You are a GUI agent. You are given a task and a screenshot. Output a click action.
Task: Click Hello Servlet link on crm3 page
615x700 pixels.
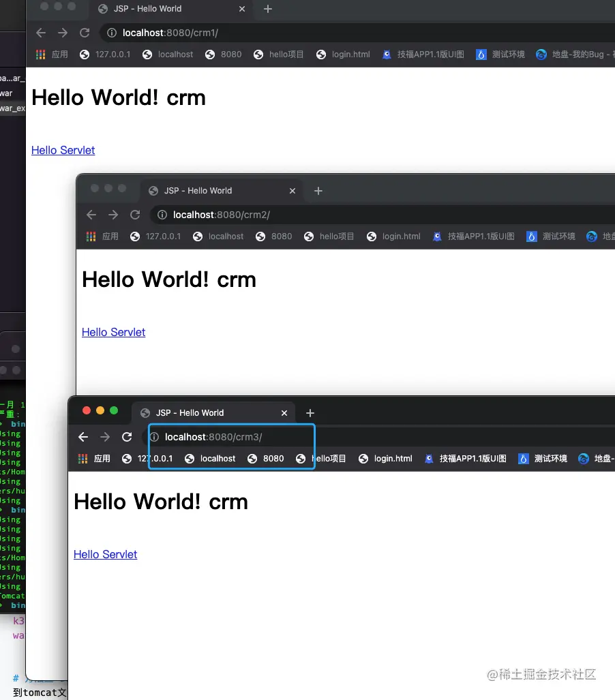click(106, 554)
